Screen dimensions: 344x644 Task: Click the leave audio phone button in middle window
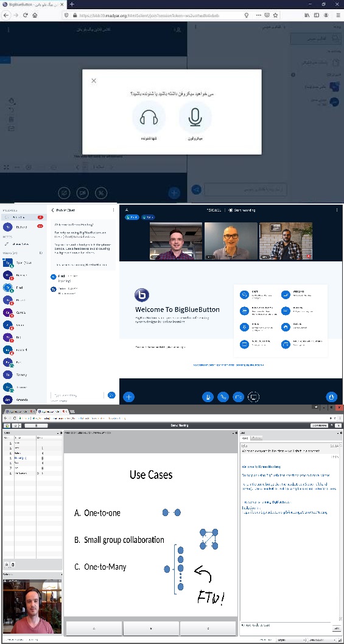[x=223, y=397]
